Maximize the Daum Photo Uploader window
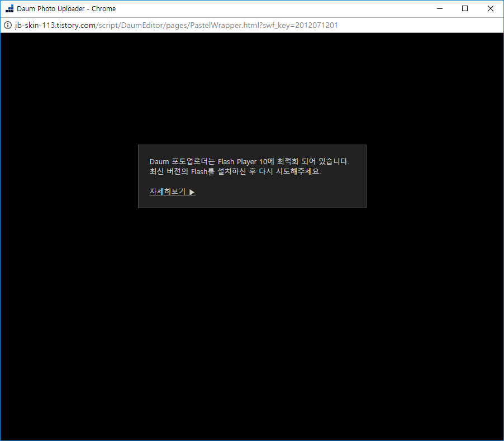504x441 pixels. coord(465,9)
